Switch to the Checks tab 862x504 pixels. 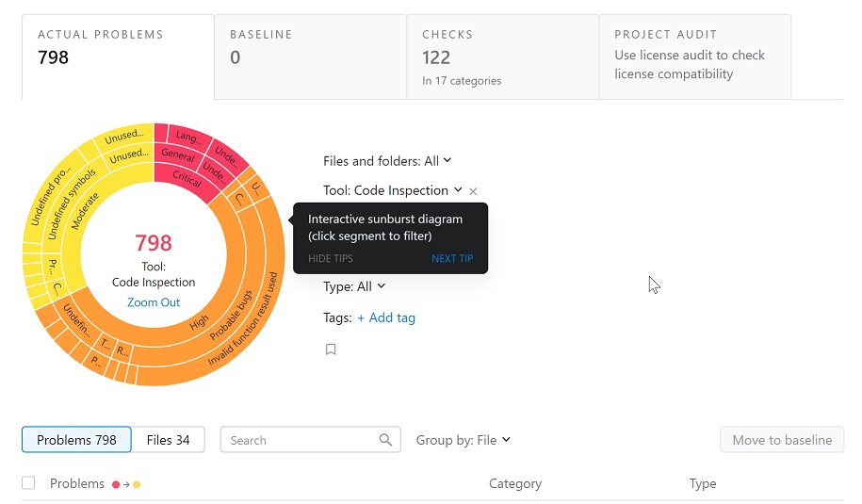coord(502,57)
